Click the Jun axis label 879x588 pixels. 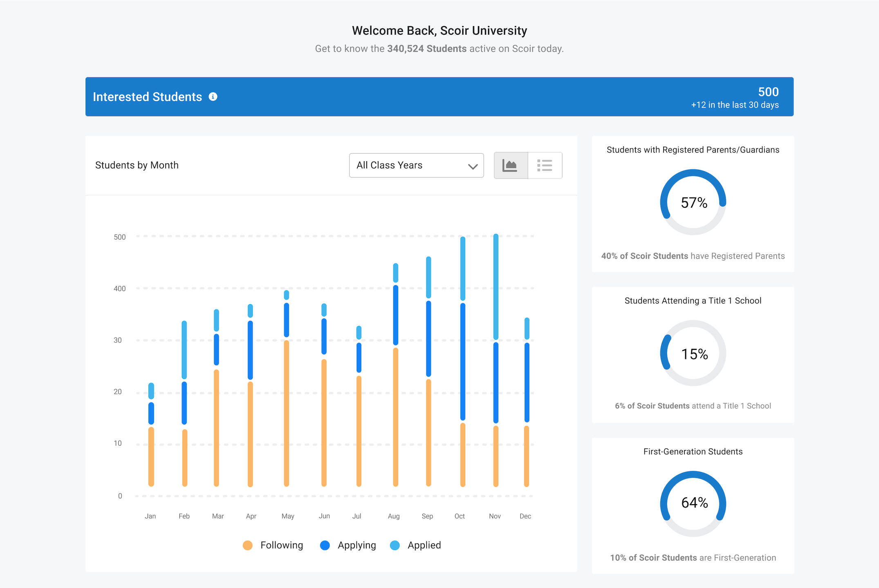324,516
